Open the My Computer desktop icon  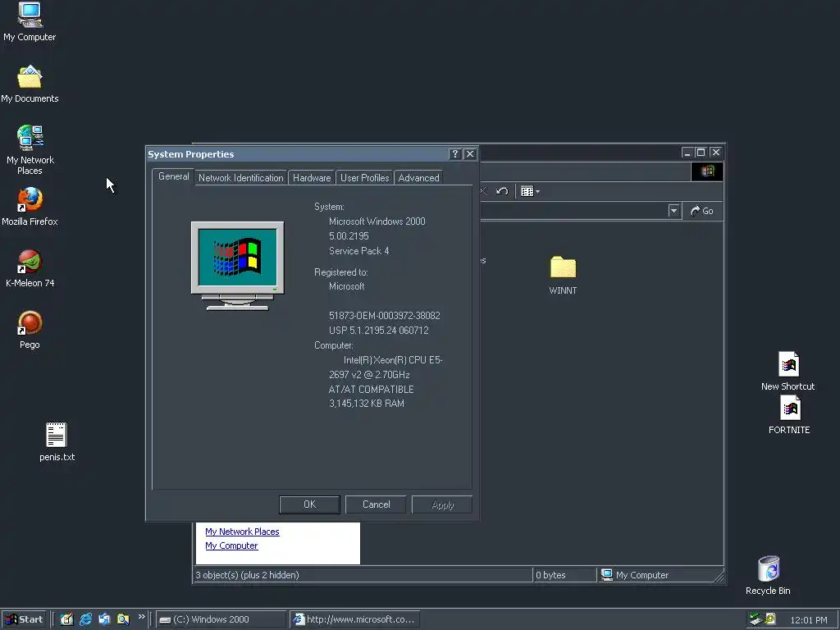point(30,21)
